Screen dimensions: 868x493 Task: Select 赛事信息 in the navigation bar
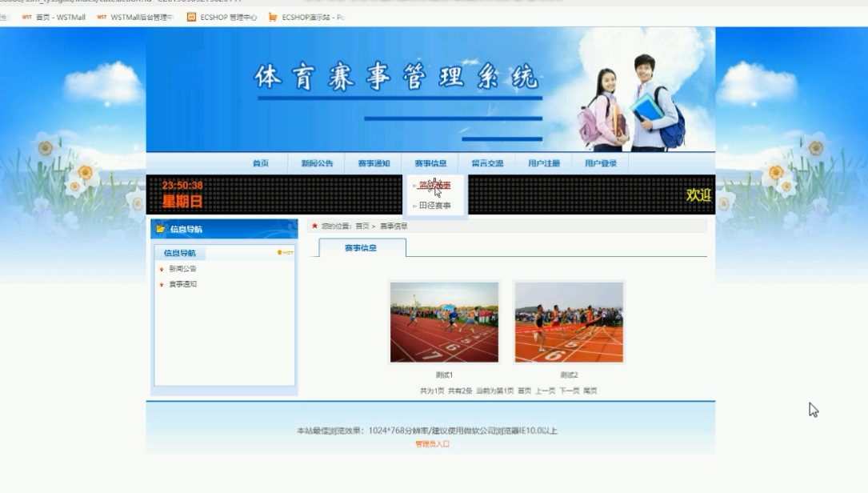tap(430, 163)
